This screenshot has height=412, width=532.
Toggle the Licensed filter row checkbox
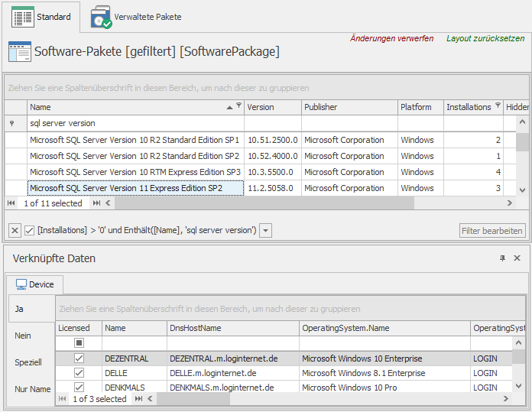pyautogui.click(x=79, y=343)
